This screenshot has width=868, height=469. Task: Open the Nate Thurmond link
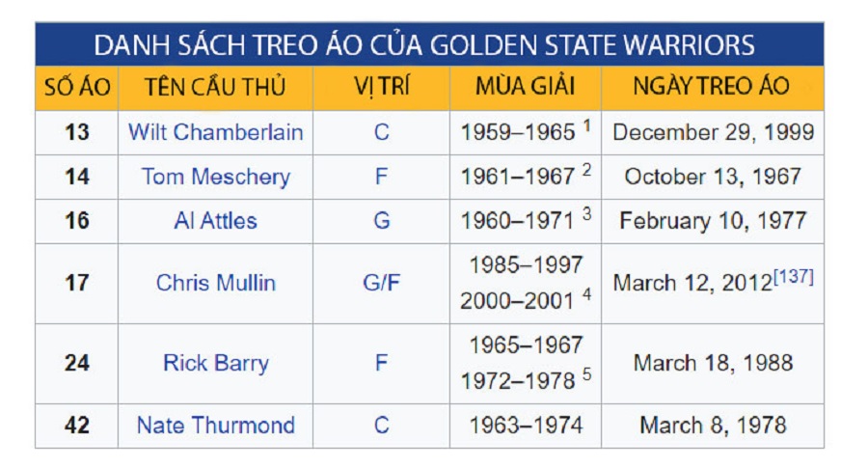coord(215,425)
